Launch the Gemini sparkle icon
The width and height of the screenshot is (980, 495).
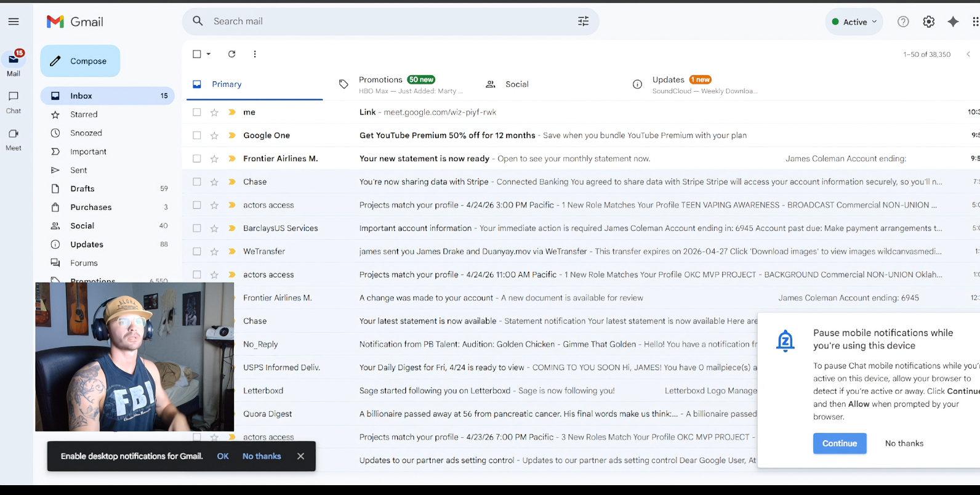(x=953, y=22)
